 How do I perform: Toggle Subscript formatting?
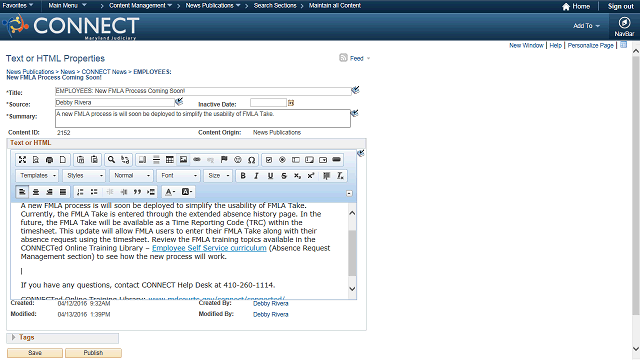(297, 176)
